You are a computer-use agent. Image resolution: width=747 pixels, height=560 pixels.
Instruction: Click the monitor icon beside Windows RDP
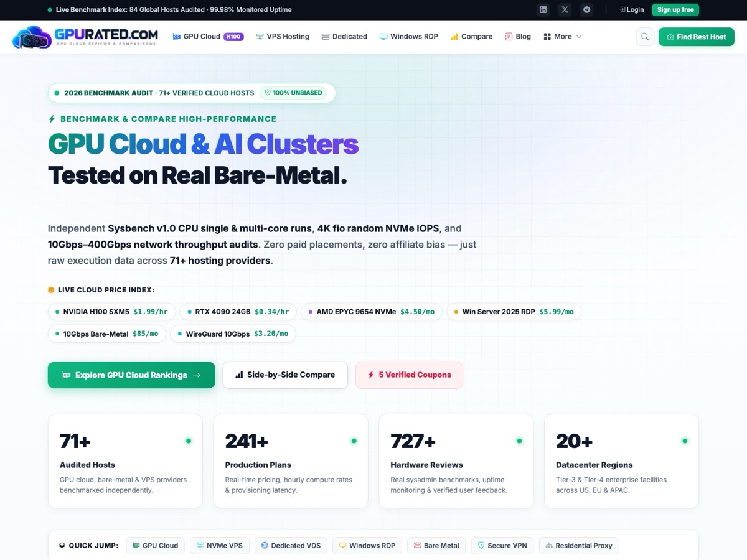click(383, 37)
